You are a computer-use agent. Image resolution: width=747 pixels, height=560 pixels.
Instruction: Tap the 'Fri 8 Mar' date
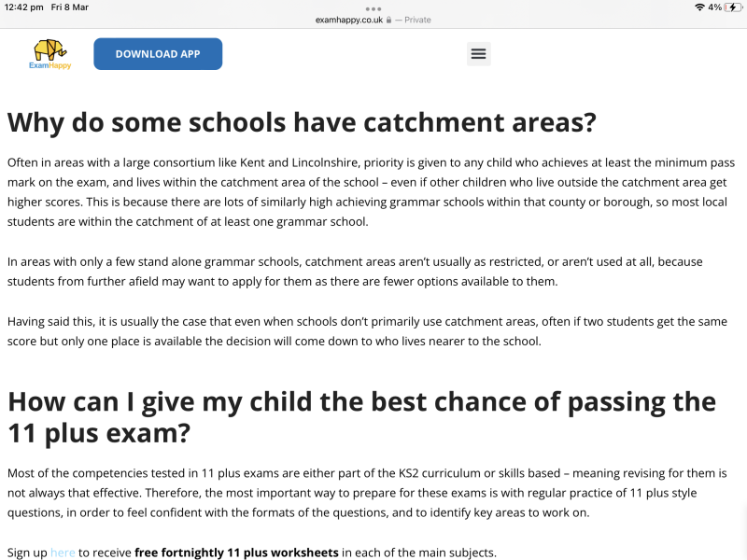pyautogui.click(x=70, y=7)
